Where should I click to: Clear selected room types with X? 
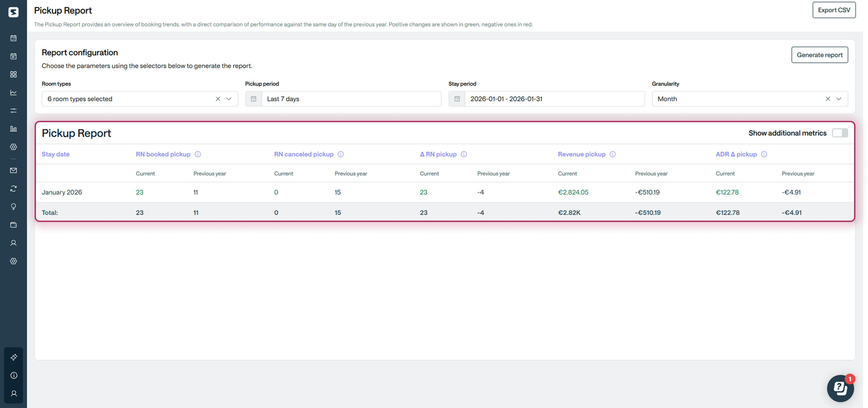(x=218, y=99)
